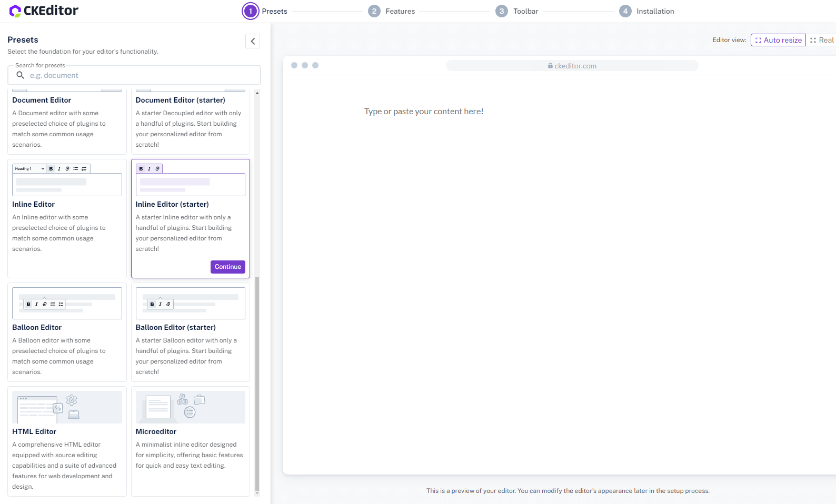
Task: Select Auto resize editor view
Action: click(778, 40)
